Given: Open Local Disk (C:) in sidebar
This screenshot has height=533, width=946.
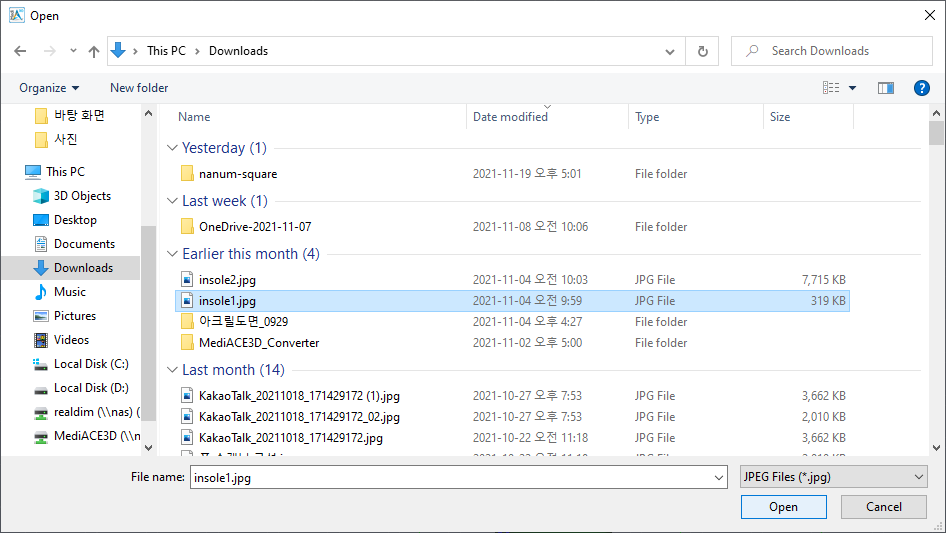Looking at the screenshot, I should coord(90,364).
